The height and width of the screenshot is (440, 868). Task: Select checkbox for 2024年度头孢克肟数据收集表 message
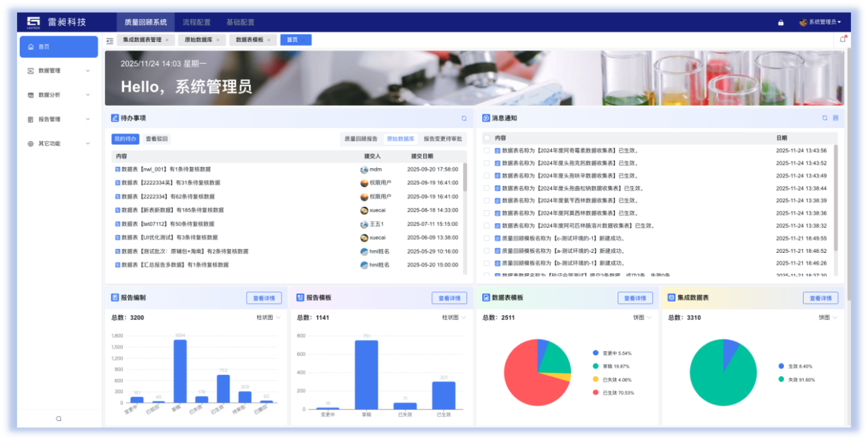coord(486,163)
